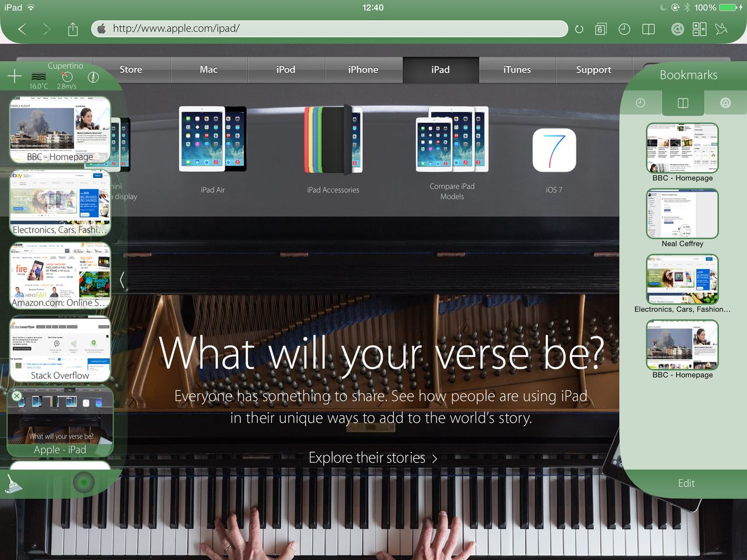Image resolution: width=747 pixels, height=560 pixels.
Task: Close the Apple - iPad tab
Action: [x=17, y=395]
